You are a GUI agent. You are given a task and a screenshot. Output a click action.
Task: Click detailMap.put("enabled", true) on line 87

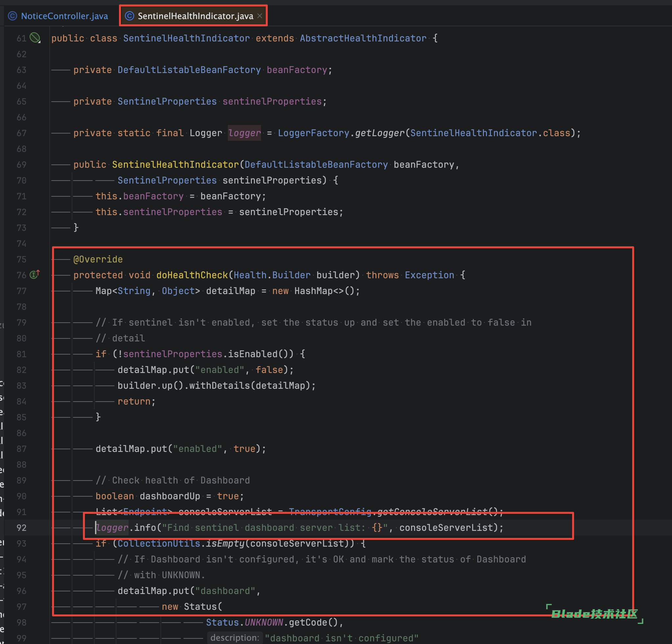point(181,448)
